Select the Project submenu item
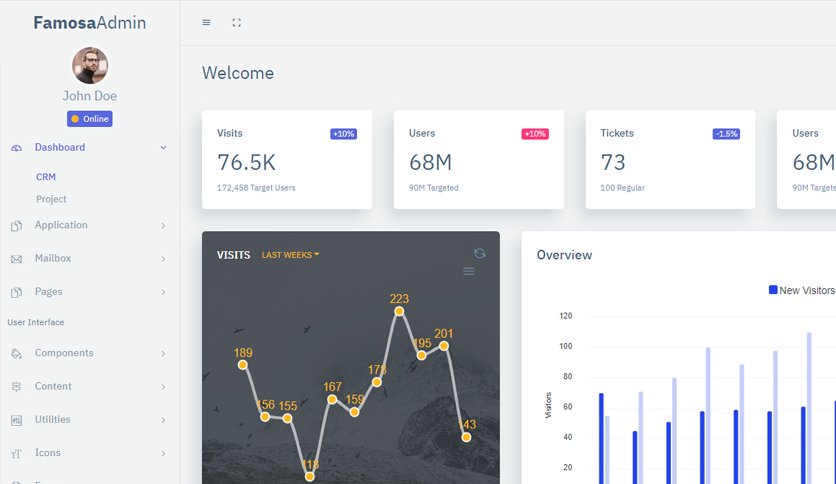 point(51,199)
